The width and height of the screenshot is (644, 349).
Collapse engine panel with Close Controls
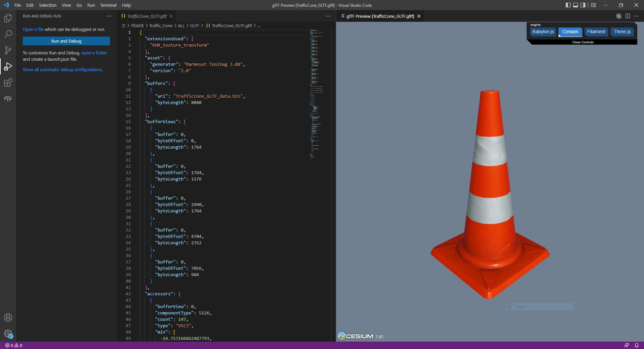[583, 42]
